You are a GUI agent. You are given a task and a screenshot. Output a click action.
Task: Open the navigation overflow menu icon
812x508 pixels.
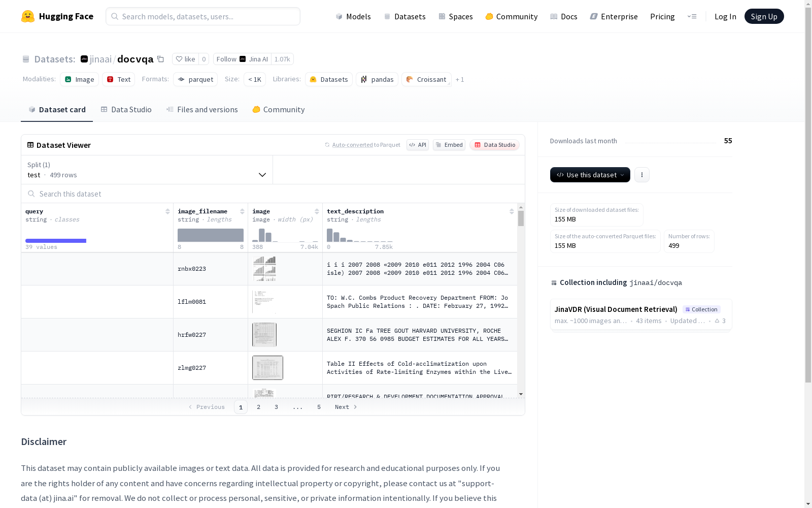pos(692,16)
